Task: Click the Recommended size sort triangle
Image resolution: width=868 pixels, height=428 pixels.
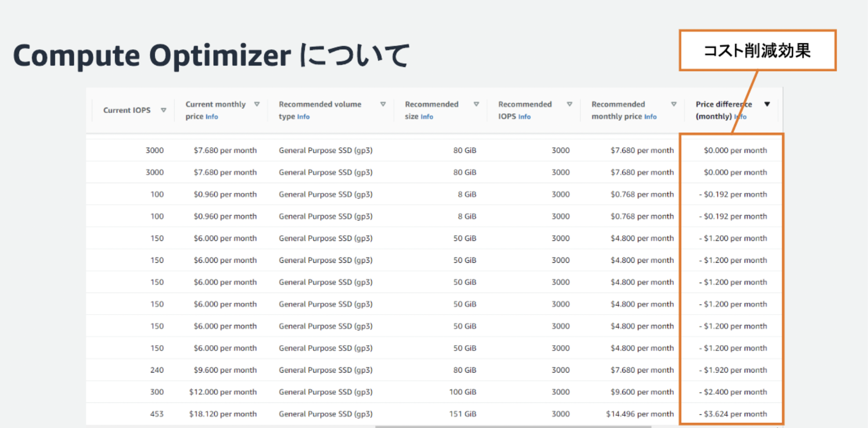Action: [x=476, y=104]
